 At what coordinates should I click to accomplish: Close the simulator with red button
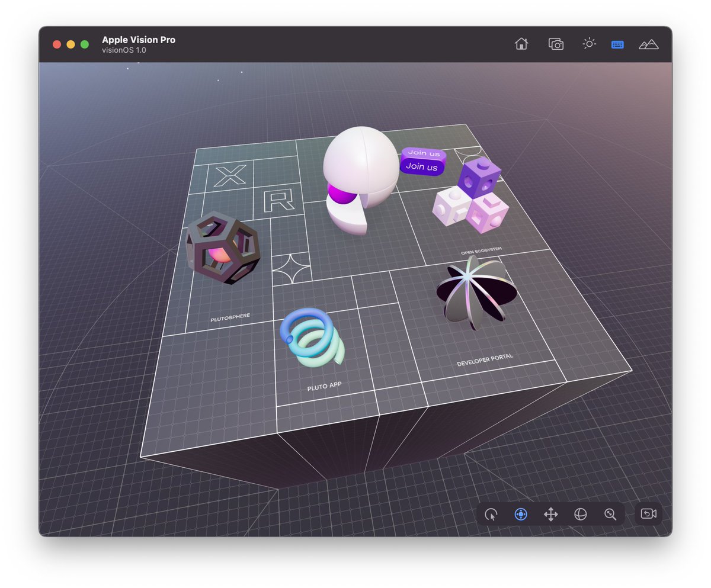[x=57, y=44]
